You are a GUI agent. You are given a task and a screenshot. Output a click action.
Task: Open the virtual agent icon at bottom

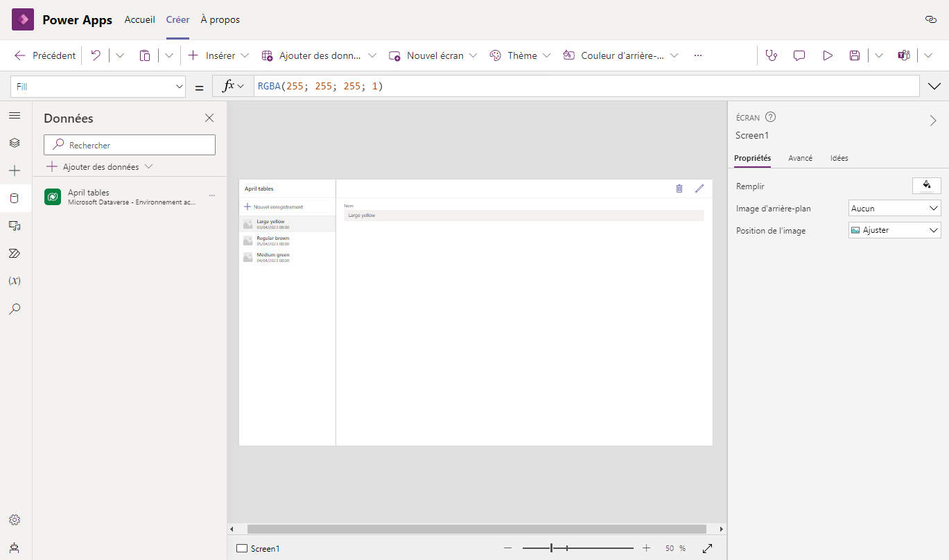point(15,547)
